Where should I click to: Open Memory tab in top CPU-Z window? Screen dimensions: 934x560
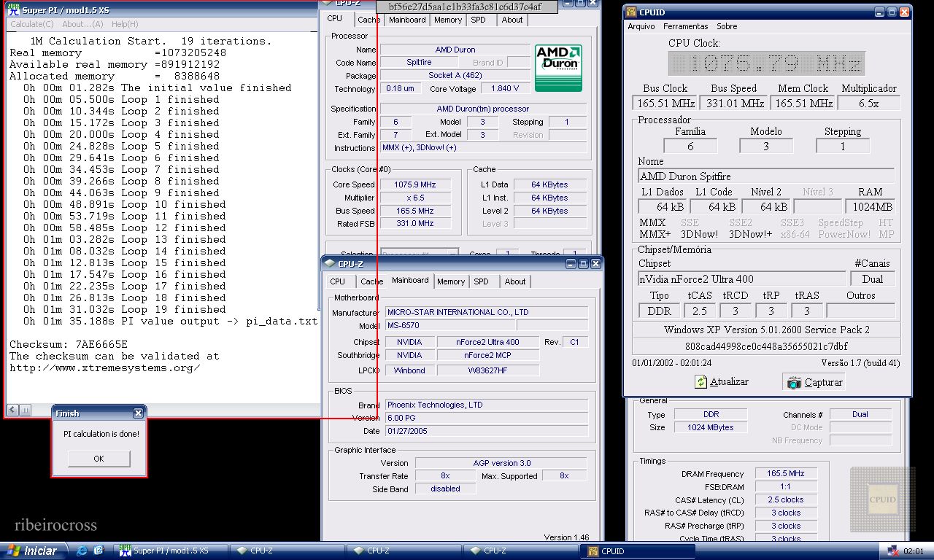(448, 20)
